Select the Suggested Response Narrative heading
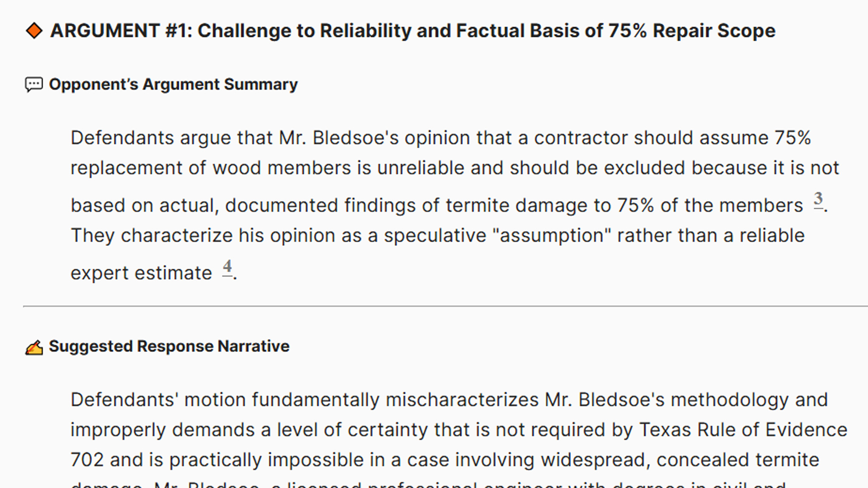Viewport: 868px width, 488px height. (x=169, y=346)
